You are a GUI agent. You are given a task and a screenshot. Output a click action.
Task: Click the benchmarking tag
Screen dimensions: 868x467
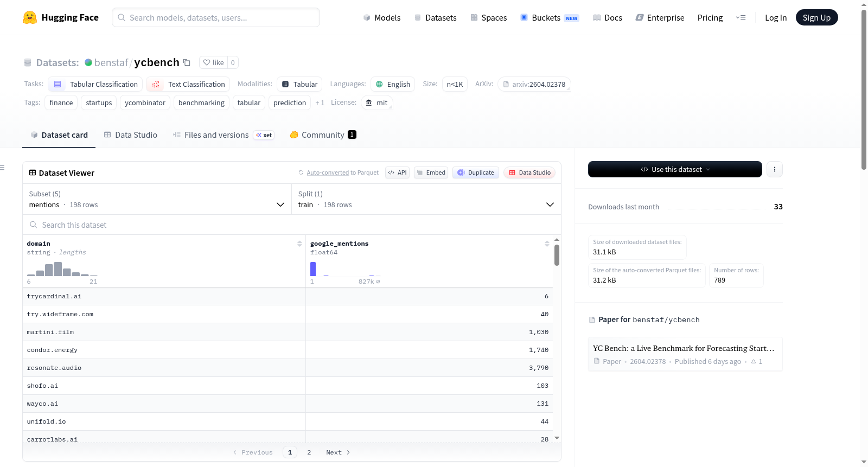coord(201,103)
